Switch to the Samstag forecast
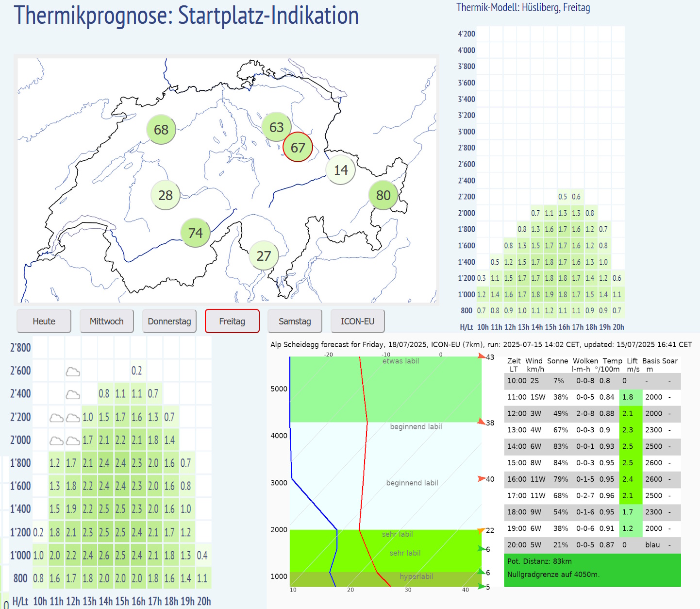The height and width of the screenshot is (609, 700). tap(295, 321)
